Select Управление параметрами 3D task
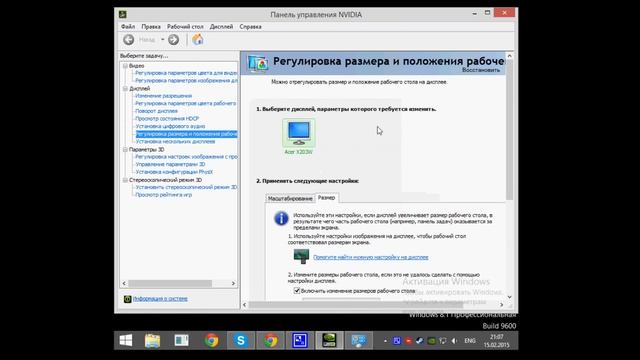The width and height of the screenshot is (640, 360). [170, 164]
